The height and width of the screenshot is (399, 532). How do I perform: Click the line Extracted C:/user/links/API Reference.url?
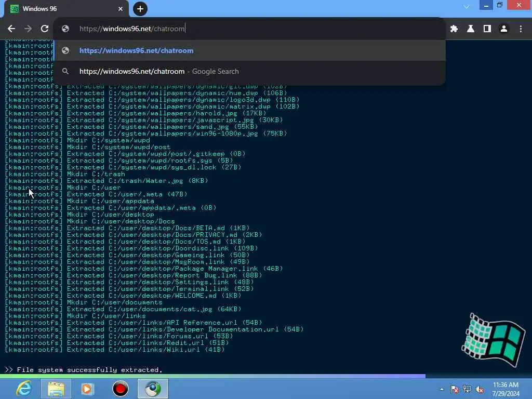tap(134, 322)
